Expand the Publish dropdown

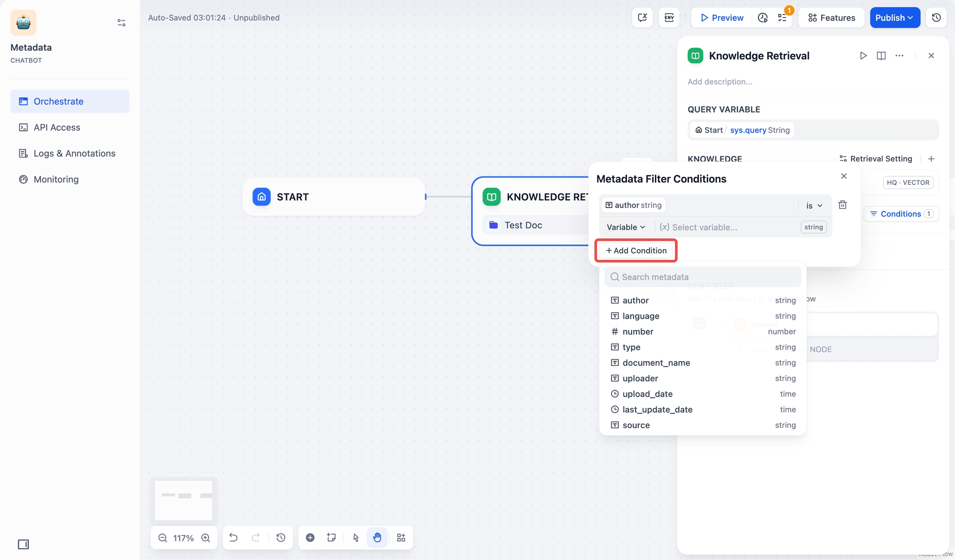894,17
